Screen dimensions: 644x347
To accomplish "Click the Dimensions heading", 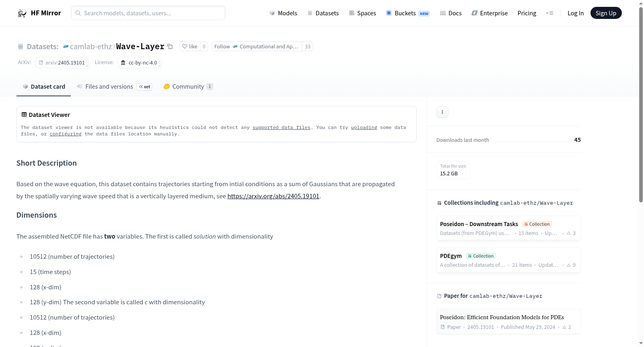I will point(37,215).
